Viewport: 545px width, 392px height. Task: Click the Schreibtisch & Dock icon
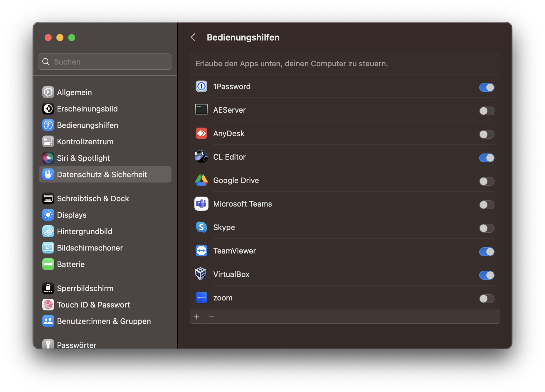point(48,198)
